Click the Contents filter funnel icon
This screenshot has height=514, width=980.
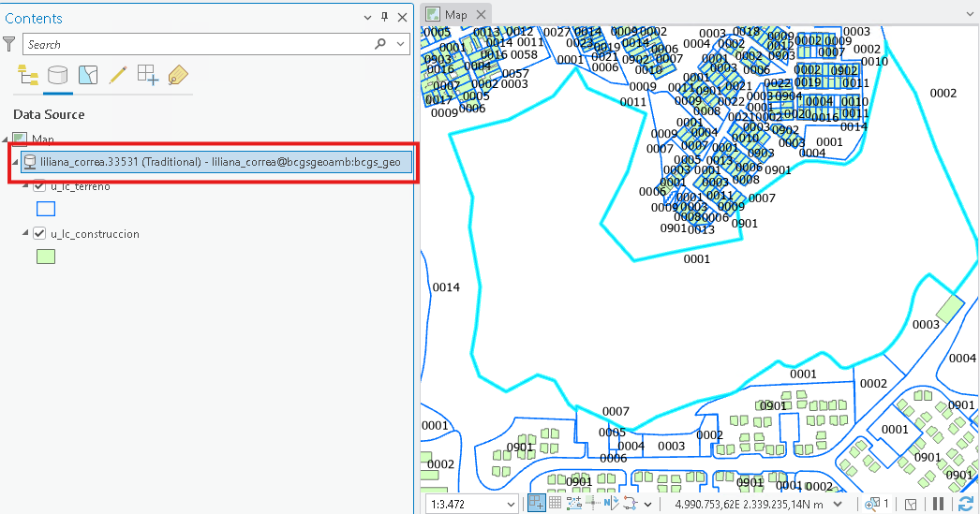click(x=8, y=44)
